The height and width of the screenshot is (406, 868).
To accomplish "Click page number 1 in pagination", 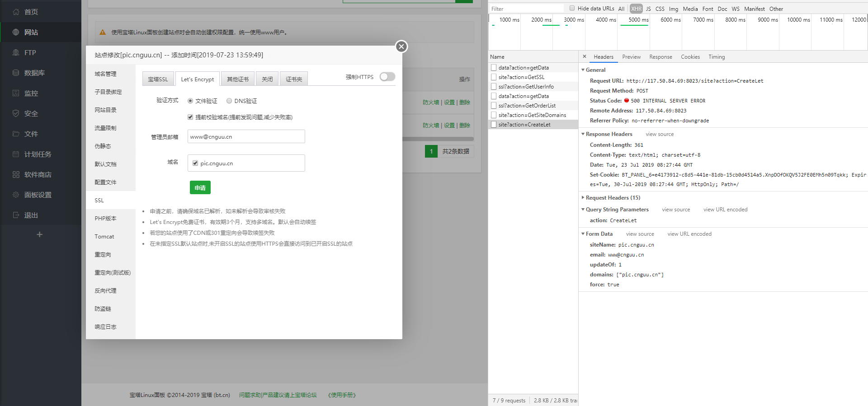I will tap(431, 151).
